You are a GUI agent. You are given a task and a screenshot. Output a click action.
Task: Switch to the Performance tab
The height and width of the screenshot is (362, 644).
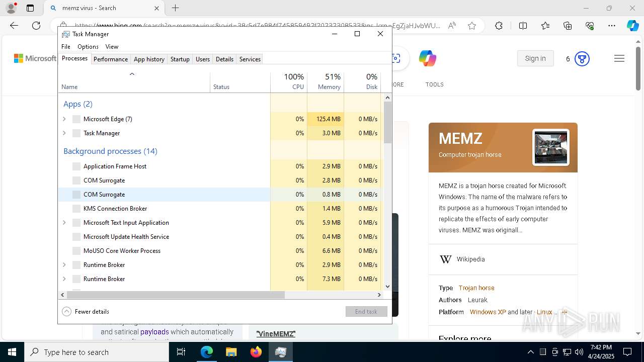tap(111, 59)
